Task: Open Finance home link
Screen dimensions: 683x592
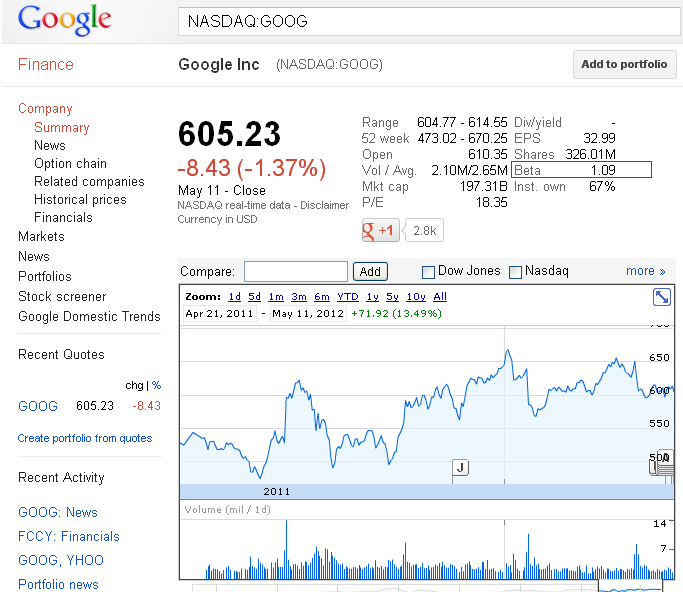Action: pos(46,64)
